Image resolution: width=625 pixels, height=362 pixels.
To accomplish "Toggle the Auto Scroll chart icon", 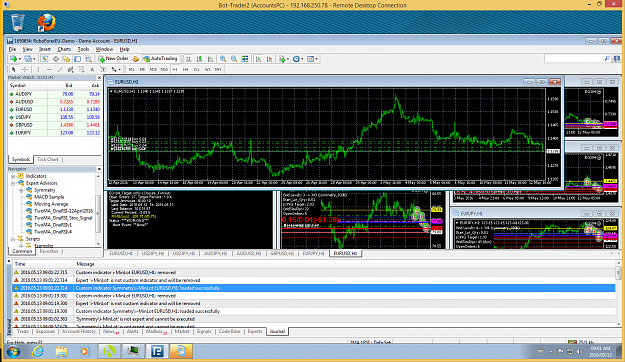I will pyautogui.click(x=258, y=59).
